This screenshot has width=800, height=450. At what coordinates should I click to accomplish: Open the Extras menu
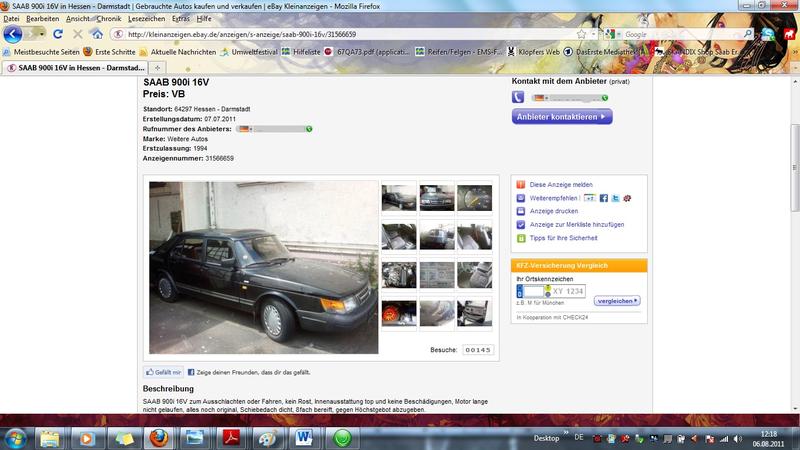(x=181, y=19)
